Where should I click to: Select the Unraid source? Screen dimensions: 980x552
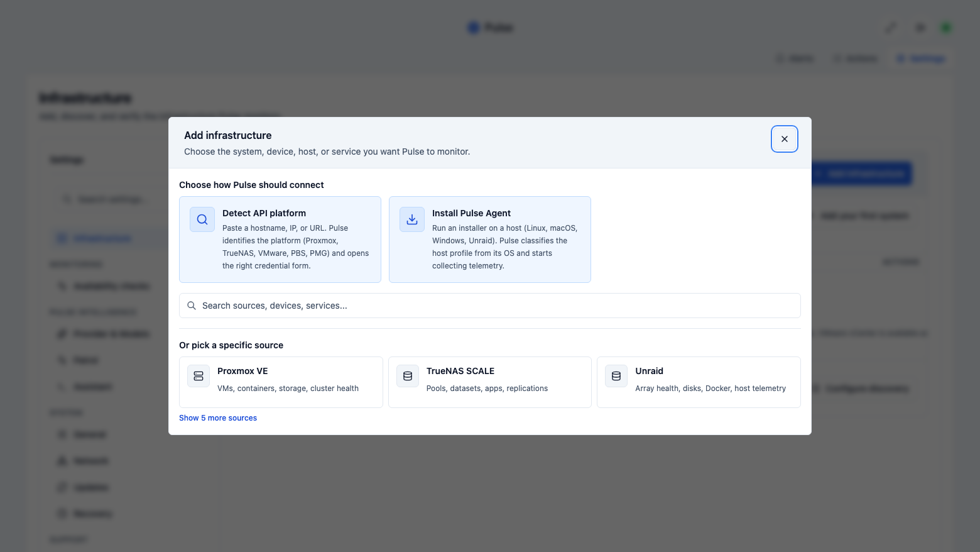click(699, 382)
